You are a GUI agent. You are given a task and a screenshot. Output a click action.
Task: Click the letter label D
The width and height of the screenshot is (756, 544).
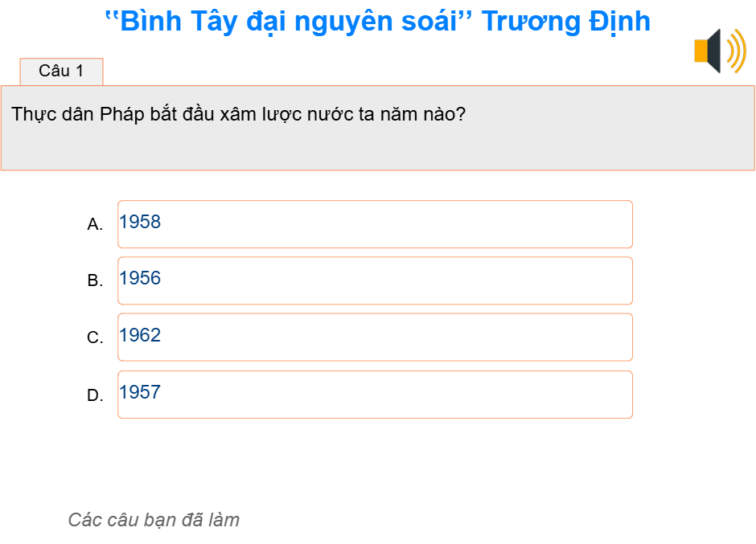96,396
